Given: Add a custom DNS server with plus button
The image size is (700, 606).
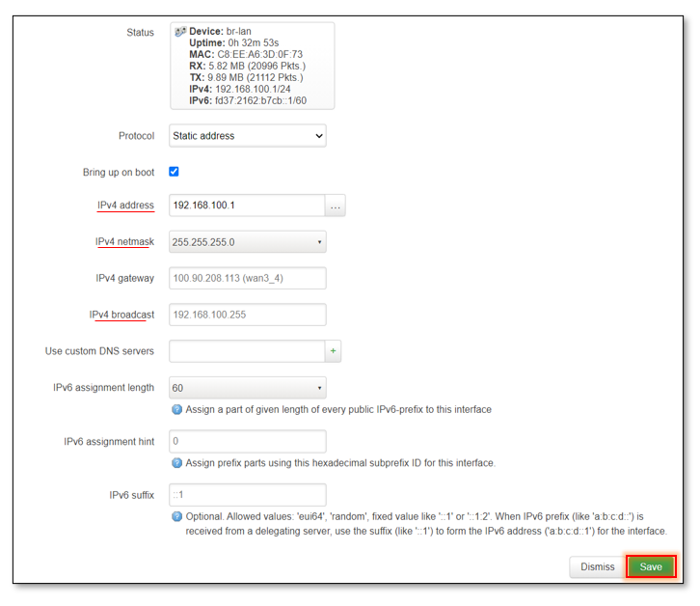Looking at the screenshot, I should (333, 351).
